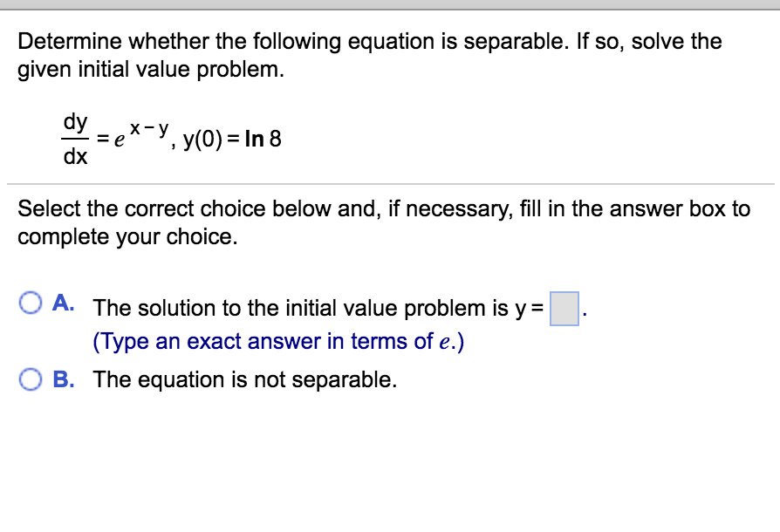Image resolution: width=780 pixels, height=532 pixels.
Task: Click the x − y exponent
Action: 149,129
